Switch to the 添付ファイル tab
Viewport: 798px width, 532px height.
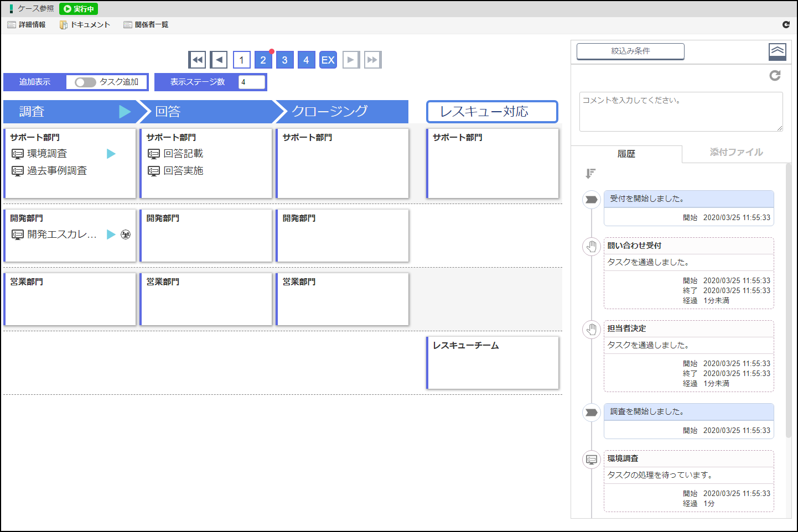pyautogui.click(x=736, y=153)
